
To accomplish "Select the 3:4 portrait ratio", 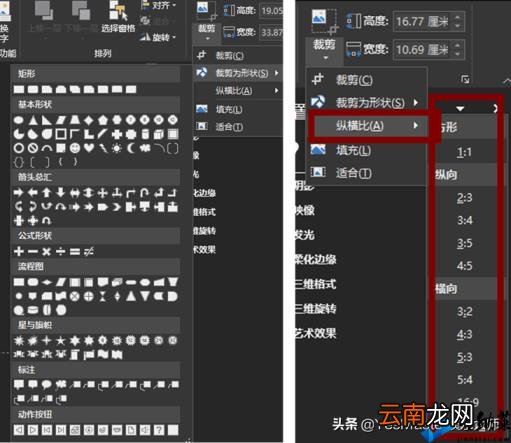I will tap(464, 220).
